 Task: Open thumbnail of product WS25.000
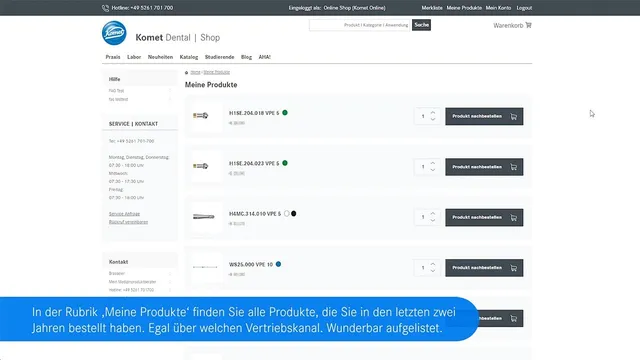tap(206, 267)
